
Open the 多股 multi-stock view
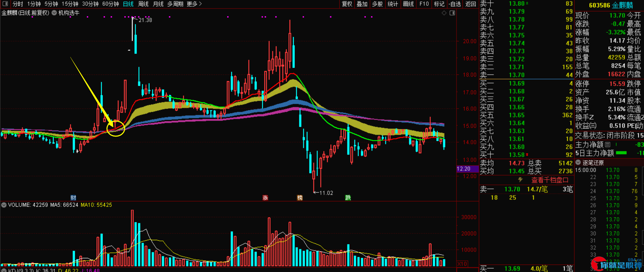click(x=377, y=4)
